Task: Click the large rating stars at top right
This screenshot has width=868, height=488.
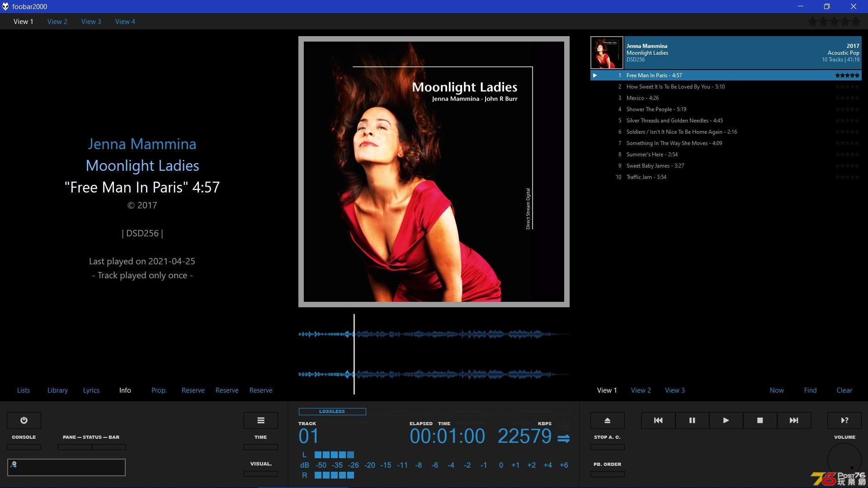Action: (835, 21)
